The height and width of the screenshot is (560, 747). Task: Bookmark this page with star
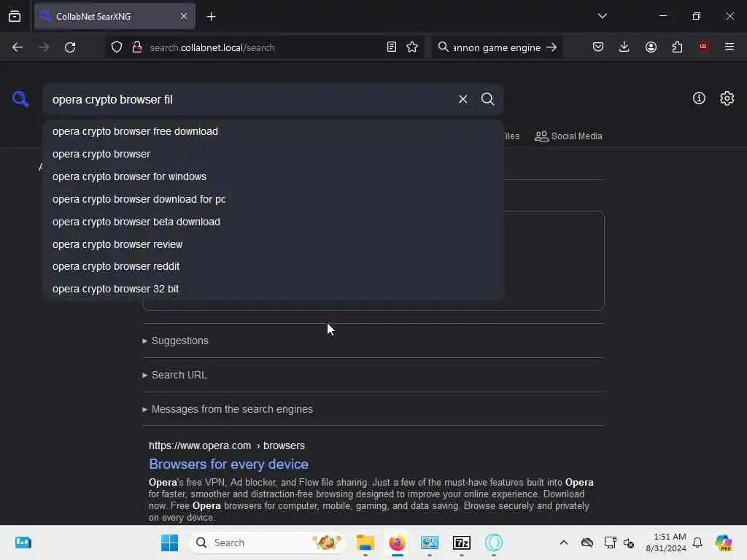coord(412,47)
